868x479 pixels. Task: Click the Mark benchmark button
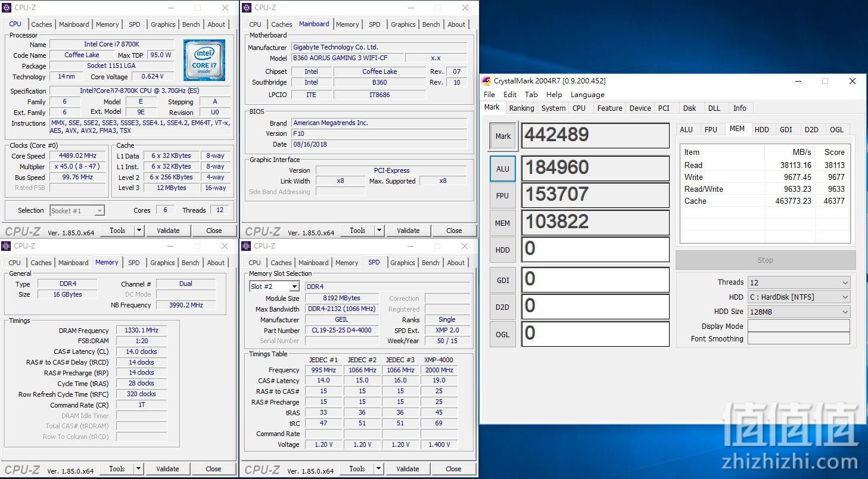tap(503, 136)
